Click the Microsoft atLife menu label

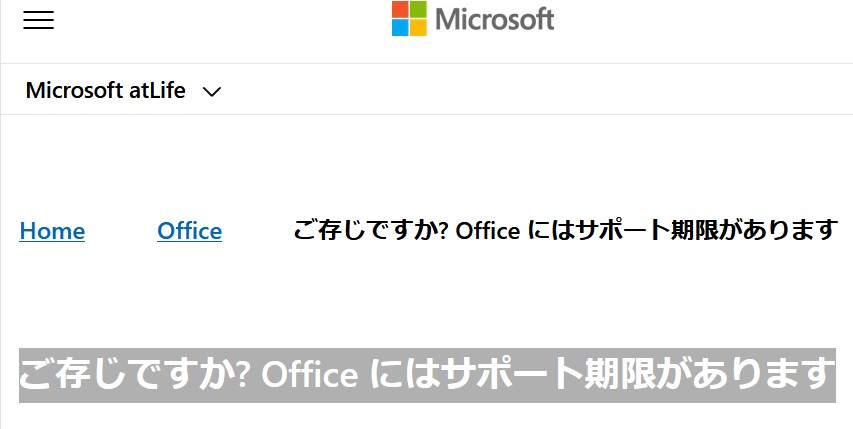[106, 91]
